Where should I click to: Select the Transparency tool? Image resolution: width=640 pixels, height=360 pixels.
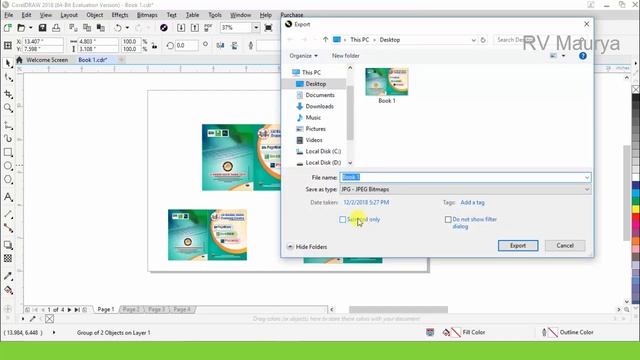[8, 258]
